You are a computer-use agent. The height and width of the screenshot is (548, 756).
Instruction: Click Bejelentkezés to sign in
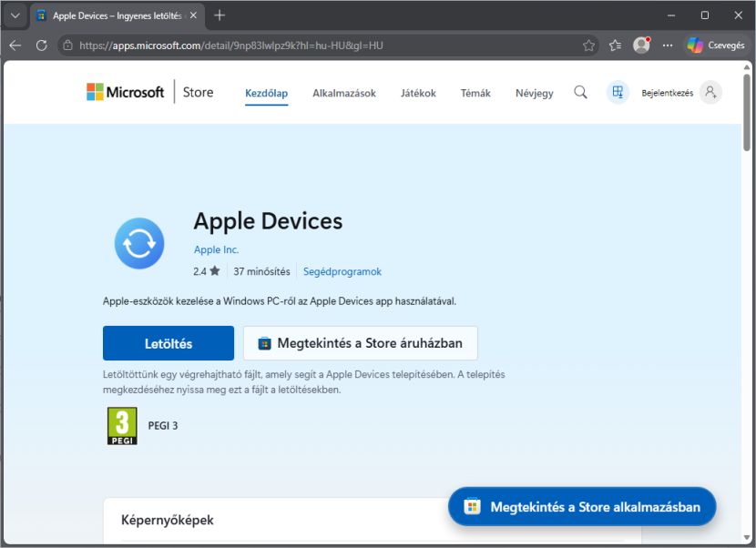pyautogui.click(x=667, y=93)
